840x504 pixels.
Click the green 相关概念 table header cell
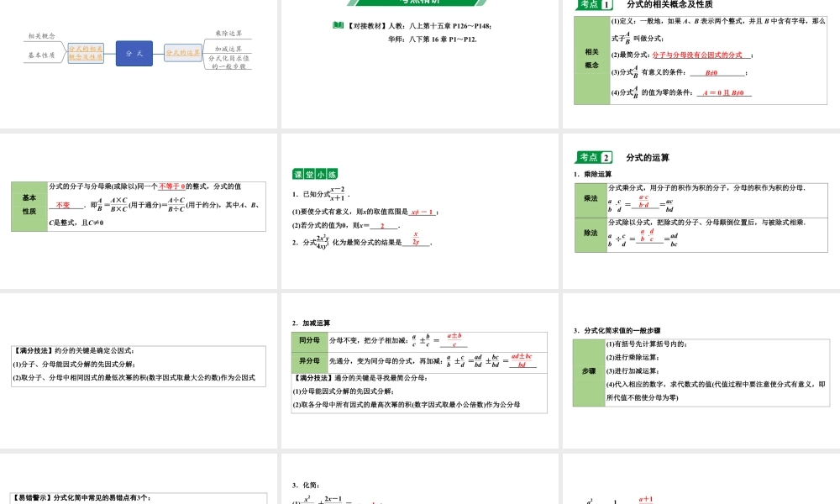[x=591, y=59]
